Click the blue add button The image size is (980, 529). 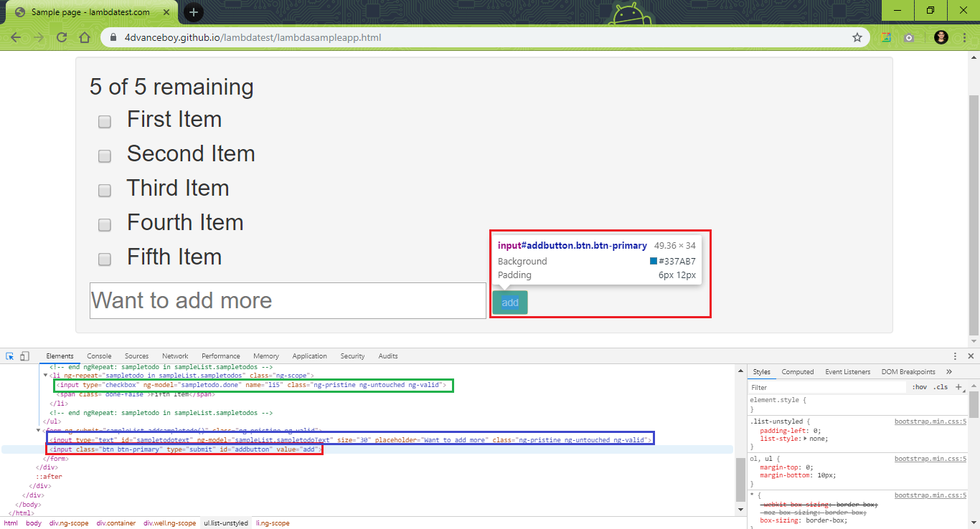click(x=510, y=302)
